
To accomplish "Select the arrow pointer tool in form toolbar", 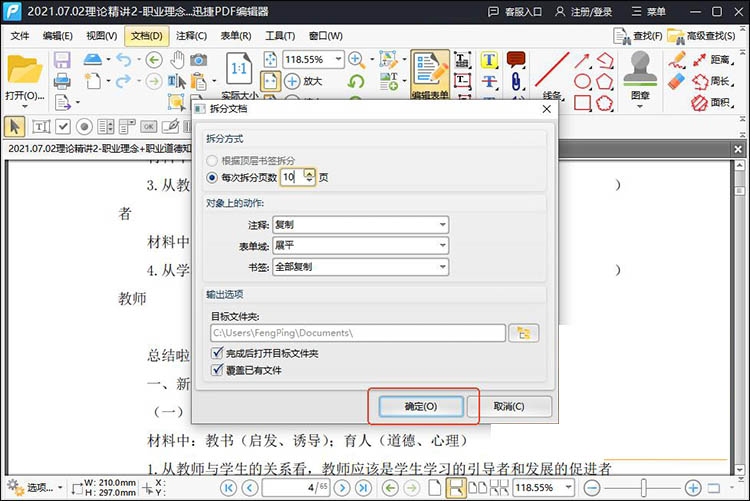I will [14, 127].
